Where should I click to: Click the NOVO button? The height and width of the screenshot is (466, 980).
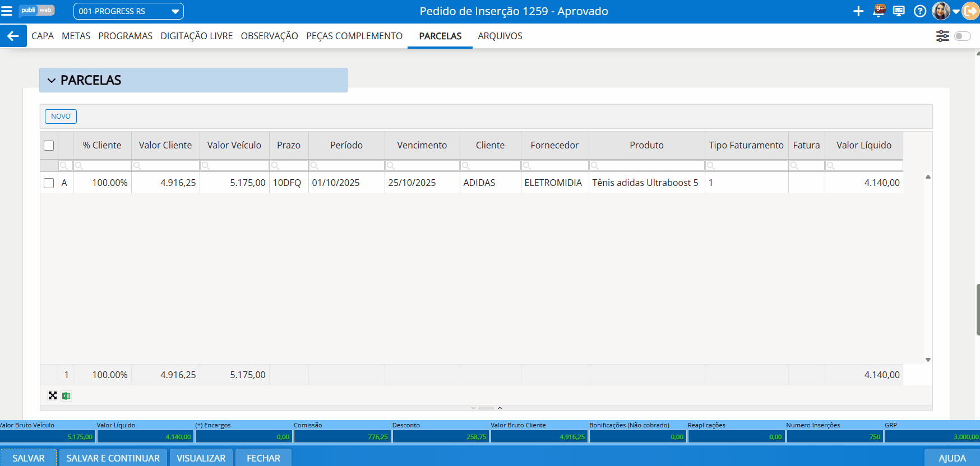61,116
